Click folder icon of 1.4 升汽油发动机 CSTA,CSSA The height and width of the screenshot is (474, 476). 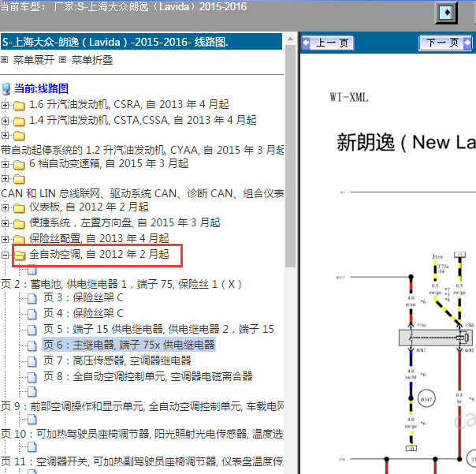click(x=19, y=121)
